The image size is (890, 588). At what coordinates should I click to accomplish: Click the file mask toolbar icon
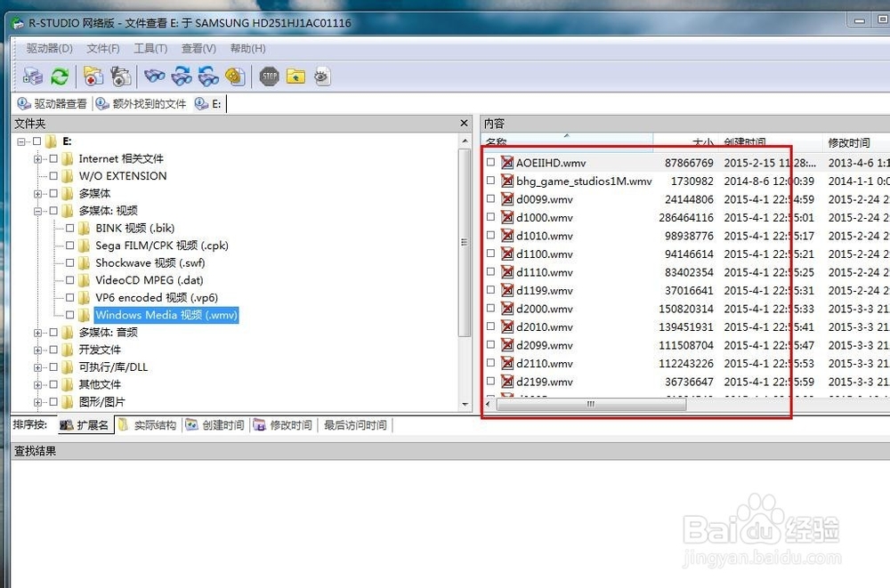(235, 76)
